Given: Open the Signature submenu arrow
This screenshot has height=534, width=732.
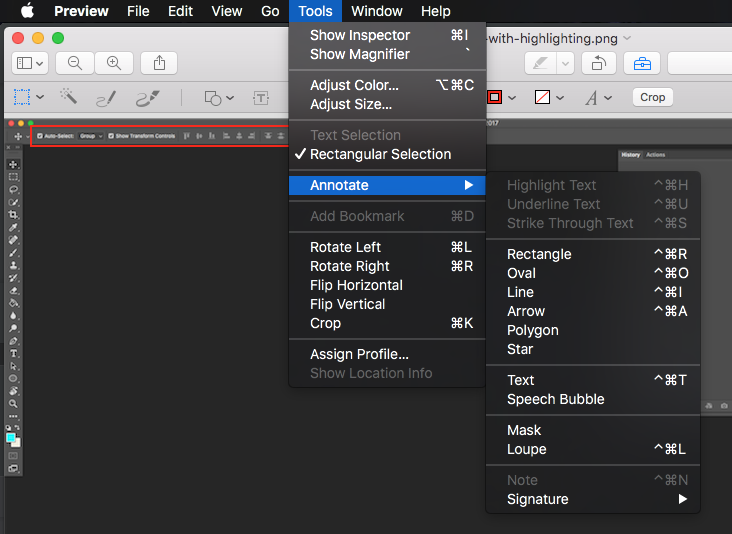Looking at the screenshot, I should (683, 499).
